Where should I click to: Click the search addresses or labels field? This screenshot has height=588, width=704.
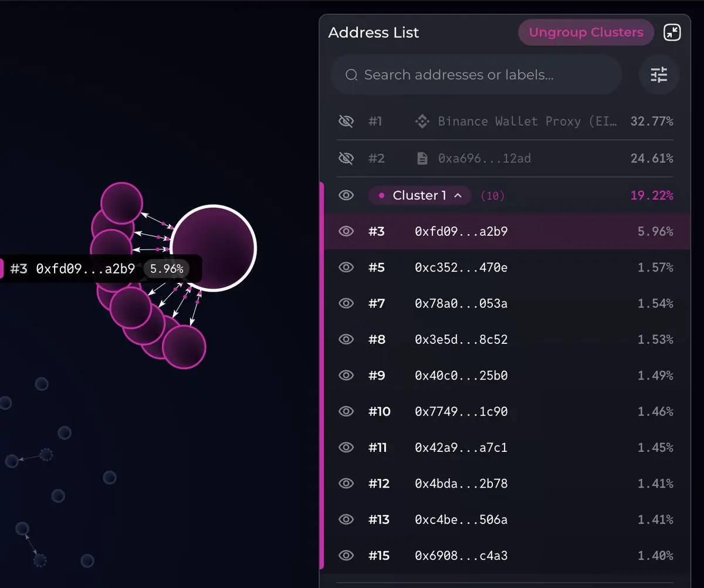point(476,75)
